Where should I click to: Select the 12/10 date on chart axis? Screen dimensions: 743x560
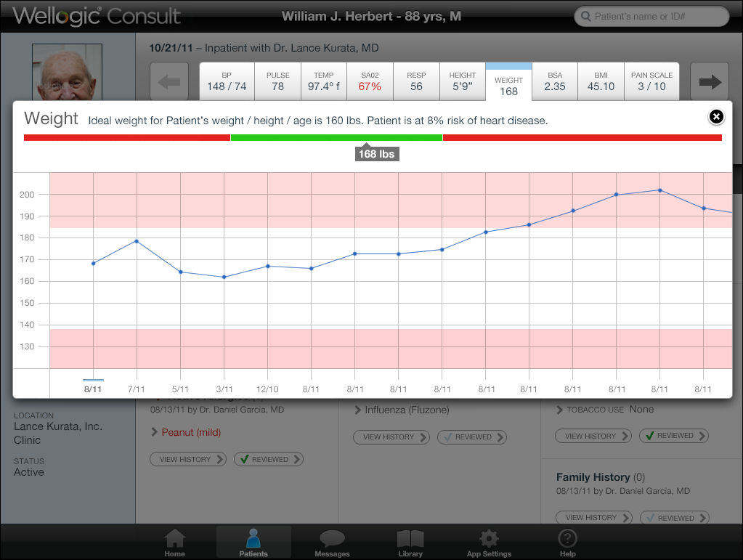click(x=267, y=389)
